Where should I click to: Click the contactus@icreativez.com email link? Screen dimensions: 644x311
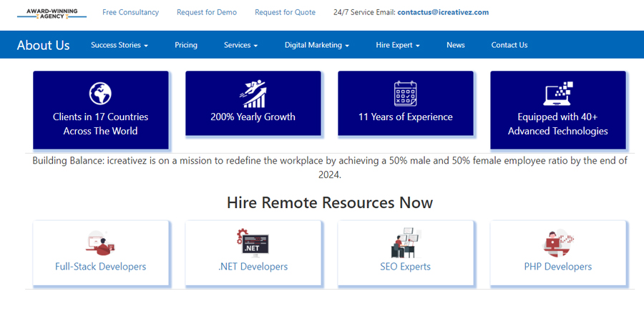coord(443,12)
